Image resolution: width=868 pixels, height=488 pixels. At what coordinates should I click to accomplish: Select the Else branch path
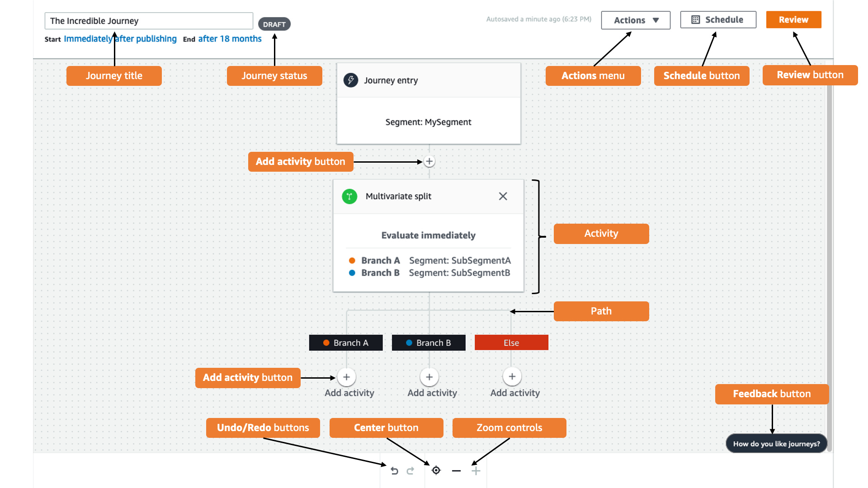pyautogui.click(x=511, y=343)
